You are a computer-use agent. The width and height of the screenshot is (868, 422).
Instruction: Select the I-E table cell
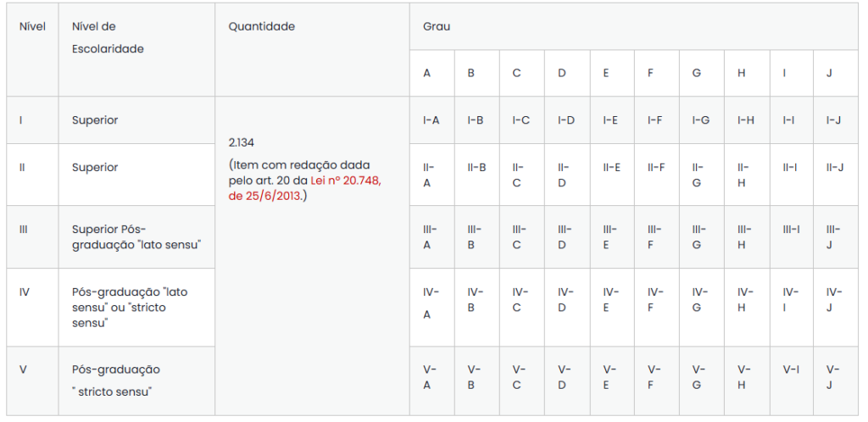[x=610, y=120]
